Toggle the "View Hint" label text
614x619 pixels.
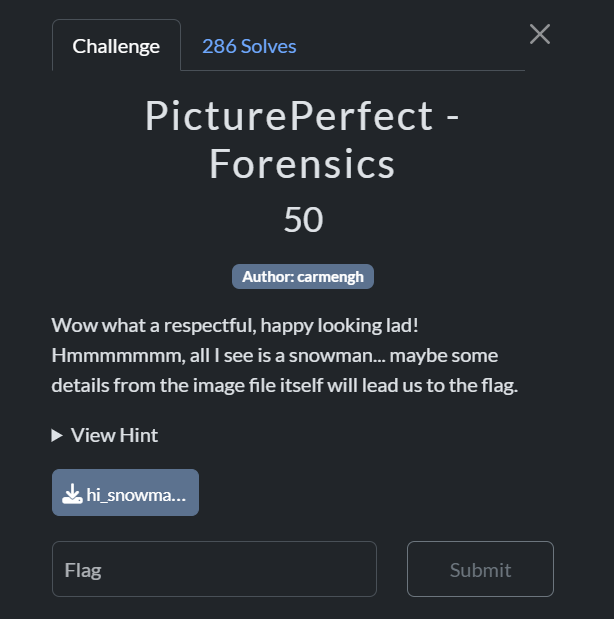(114, 435)
